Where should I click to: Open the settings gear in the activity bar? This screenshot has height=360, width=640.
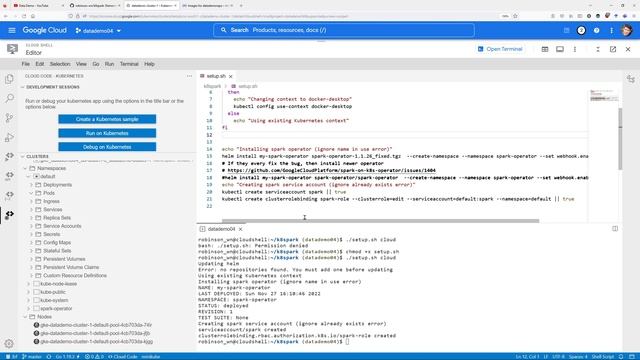point(9,343)
